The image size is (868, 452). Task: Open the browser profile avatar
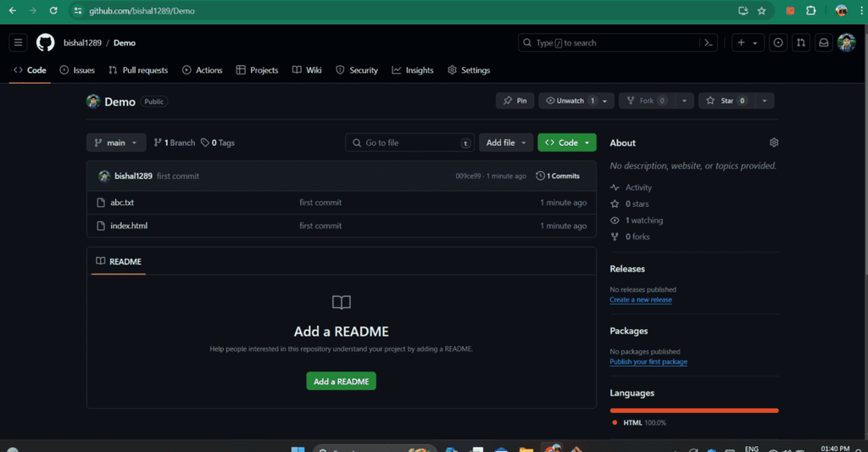point(841,10)
